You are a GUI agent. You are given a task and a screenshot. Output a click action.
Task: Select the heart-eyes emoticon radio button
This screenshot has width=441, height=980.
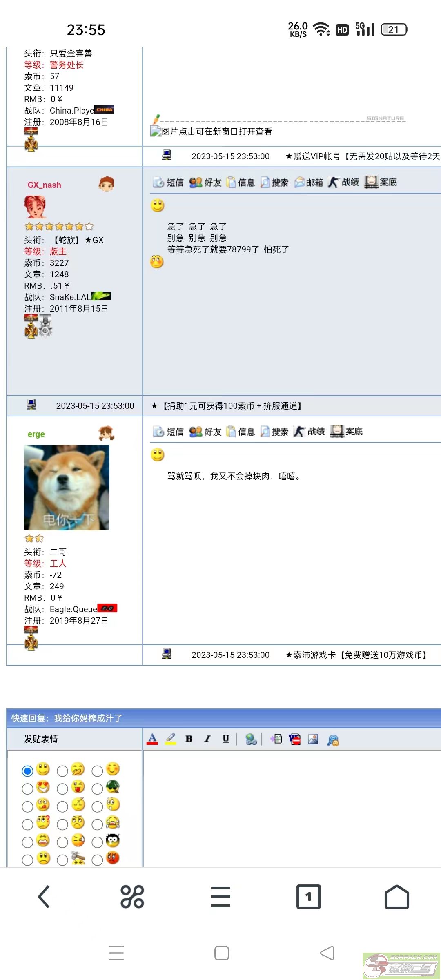click(27, 789)
